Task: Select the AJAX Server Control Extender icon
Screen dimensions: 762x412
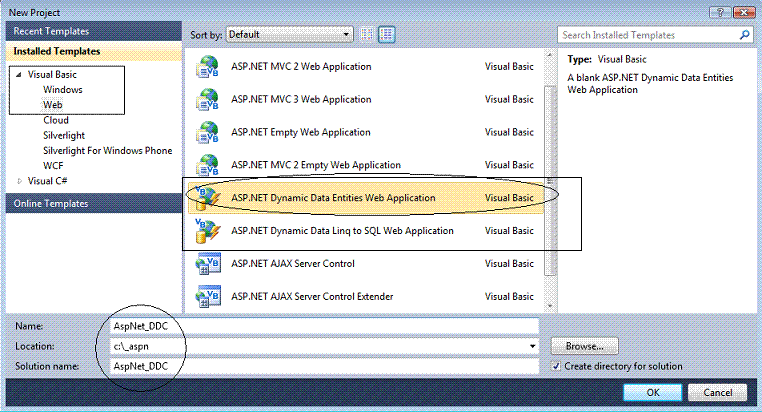Action: (x=208, y=296)
